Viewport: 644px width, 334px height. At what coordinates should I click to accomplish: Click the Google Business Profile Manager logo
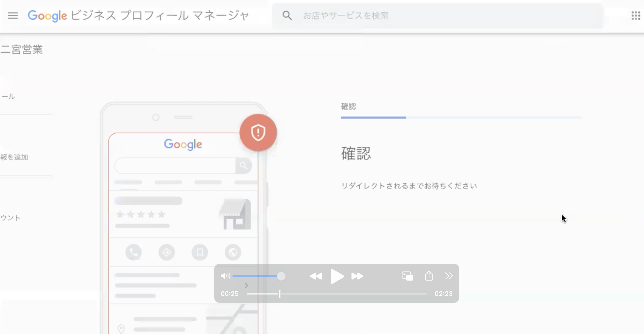138,16
